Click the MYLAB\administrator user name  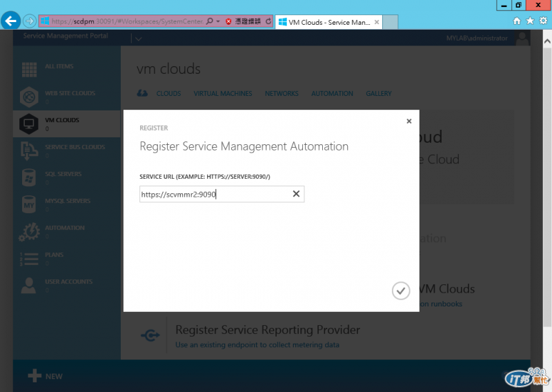477,38
